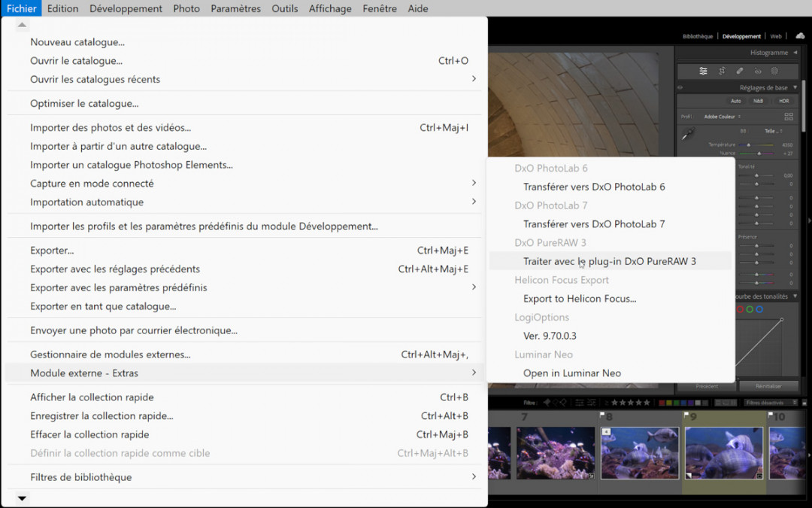This screenshot has width=812, height=508.
Task: Pick the white balance eyedropper tool
Action: 688,134
